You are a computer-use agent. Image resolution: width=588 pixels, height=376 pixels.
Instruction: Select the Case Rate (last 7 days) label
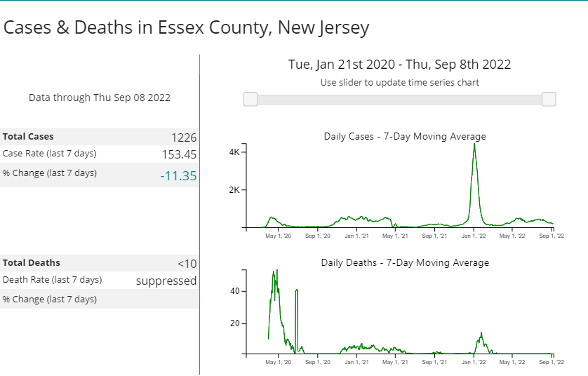(50, 154)
